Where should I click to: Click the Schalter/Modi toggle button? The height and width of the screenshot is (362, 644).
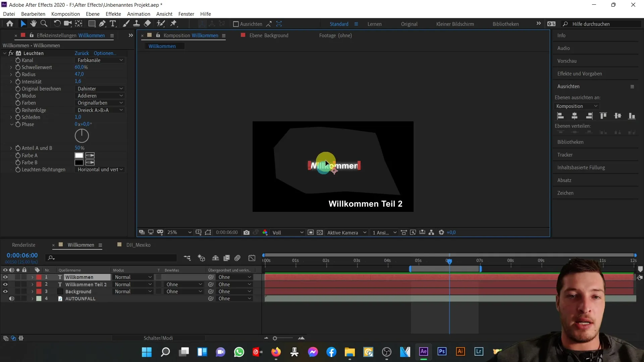tap(158, 338)
